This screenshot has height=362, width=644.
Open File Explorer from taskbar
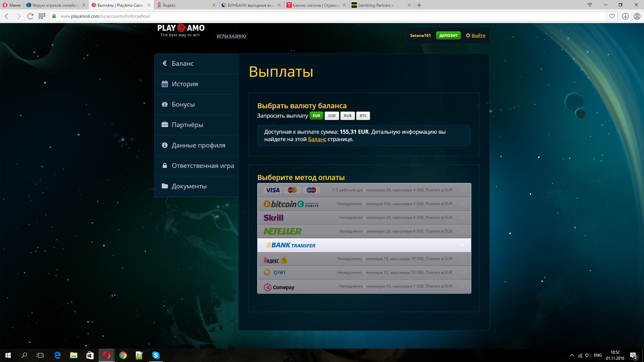(73, 355)
